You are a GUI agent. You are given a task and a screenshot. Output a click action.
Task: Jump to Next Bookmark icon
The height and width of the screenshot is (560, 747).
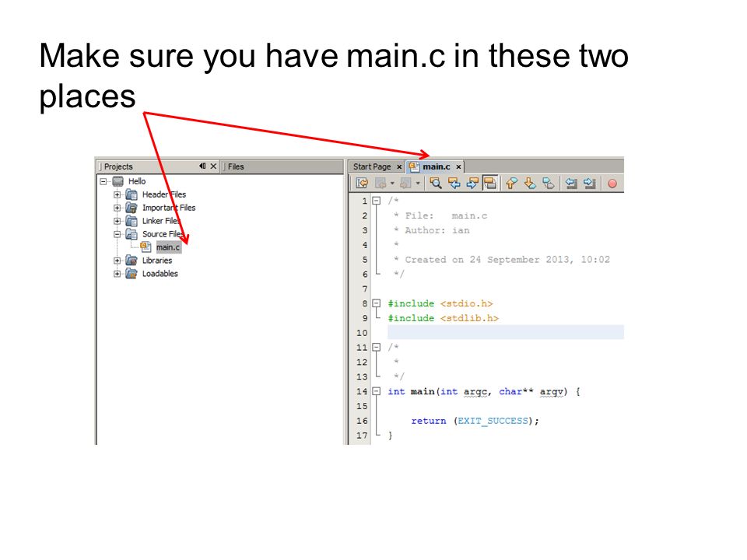tap(530, 184)
